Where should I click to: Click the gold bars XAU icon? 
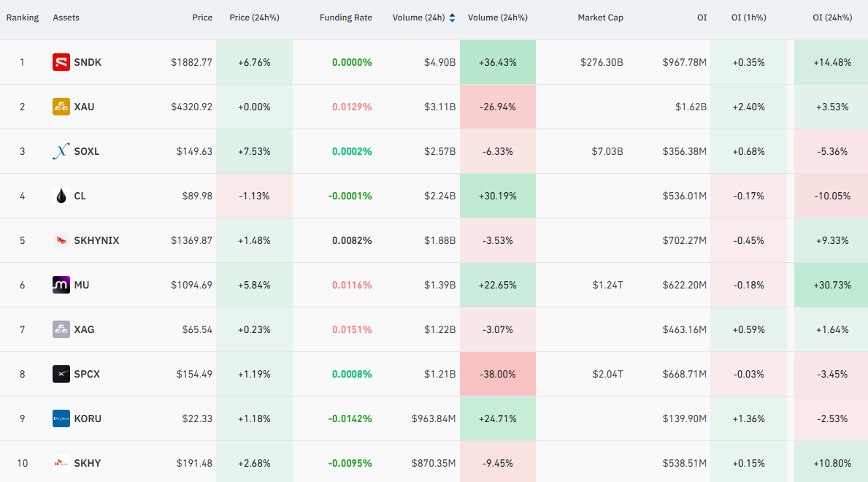61,107
